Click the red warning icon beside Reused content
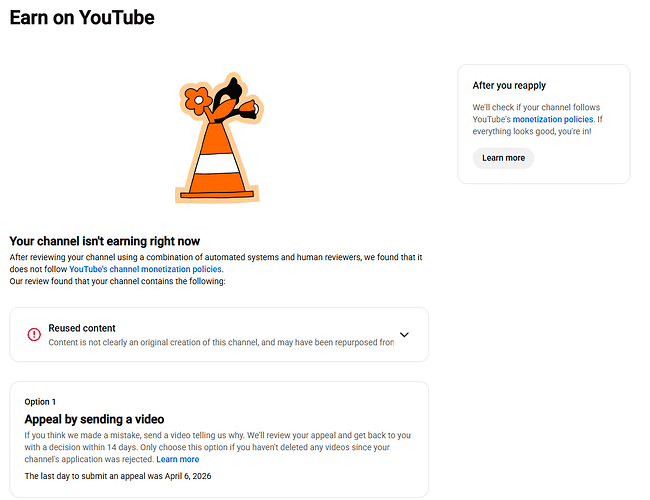Viewport: 650px width, 500px height. (x=34, y=334)
